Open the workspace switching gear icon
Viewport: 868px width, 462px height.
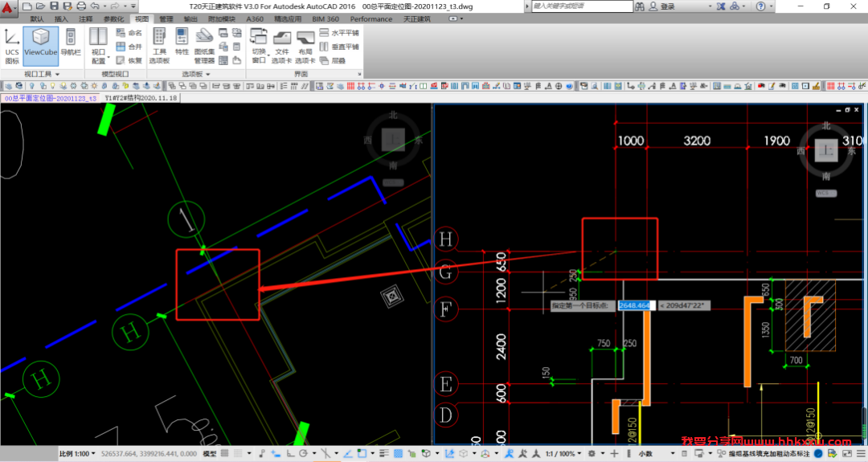[x=592, y=454]
